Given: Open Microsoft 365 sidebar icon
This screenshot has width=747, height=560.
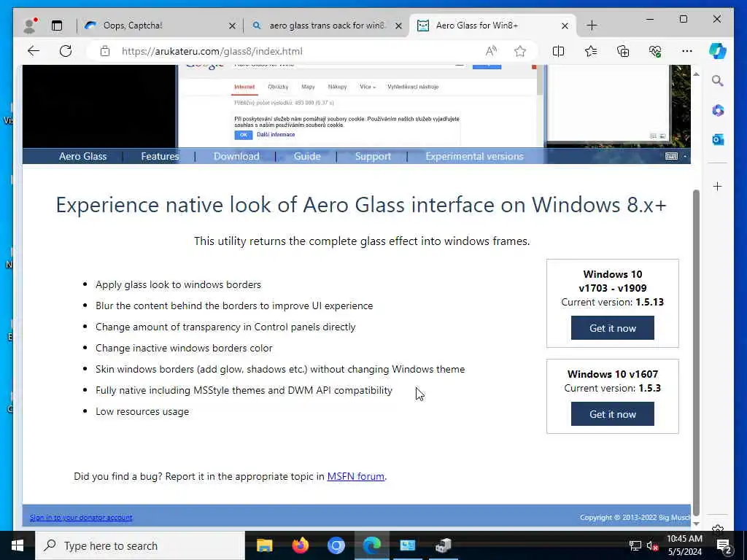Looking at the screenshot, I should (718, 111).
